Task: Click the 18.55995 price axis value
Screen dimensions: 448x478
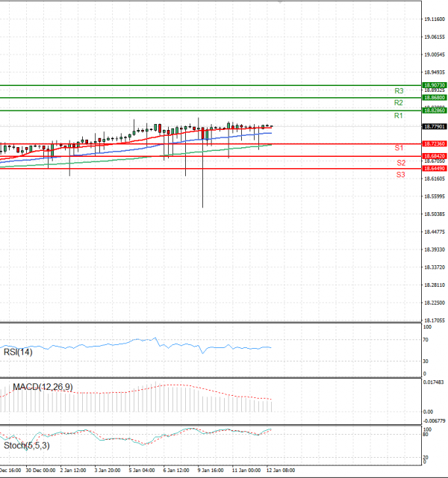Action: 435,196
